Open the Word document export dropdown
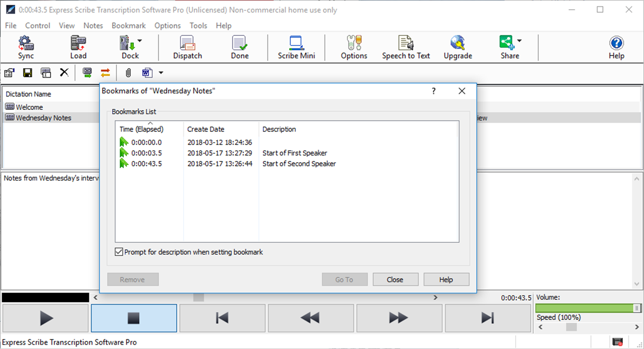The width and height of the screenshot is (644, 349). [x=161, y=73]
